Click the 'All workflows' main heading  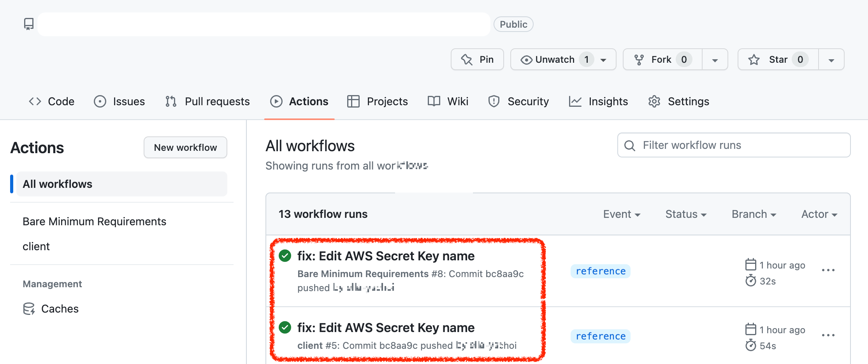pyautogui.click(x=310, y=146)
